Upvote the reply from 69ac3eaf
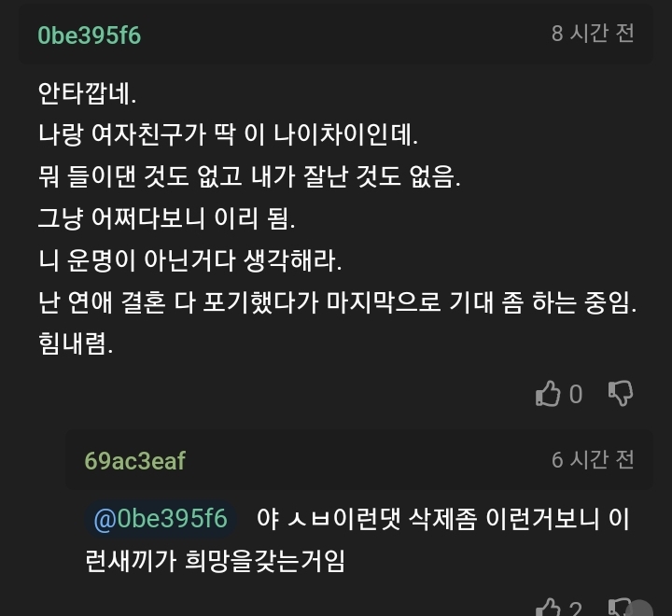Screen dimensions: 672x616 pyautogui.click(x=548, y=609)
